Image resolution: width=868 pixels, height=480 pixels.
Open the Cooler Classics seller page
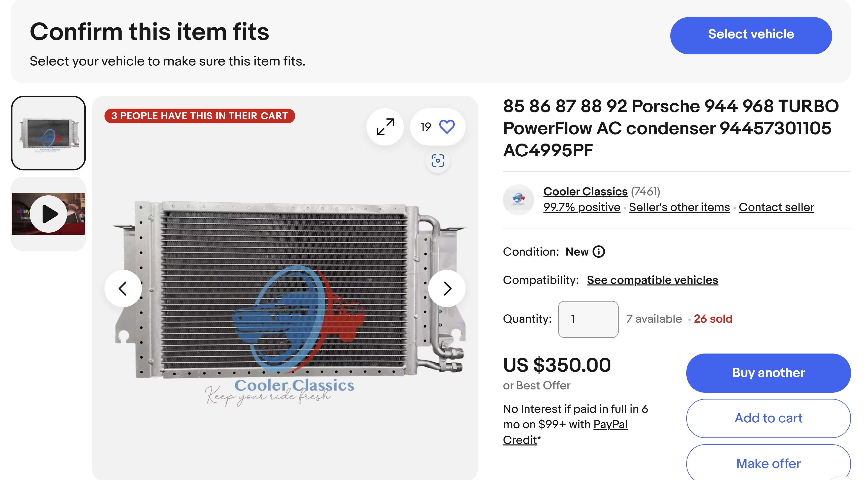point(585,192)
